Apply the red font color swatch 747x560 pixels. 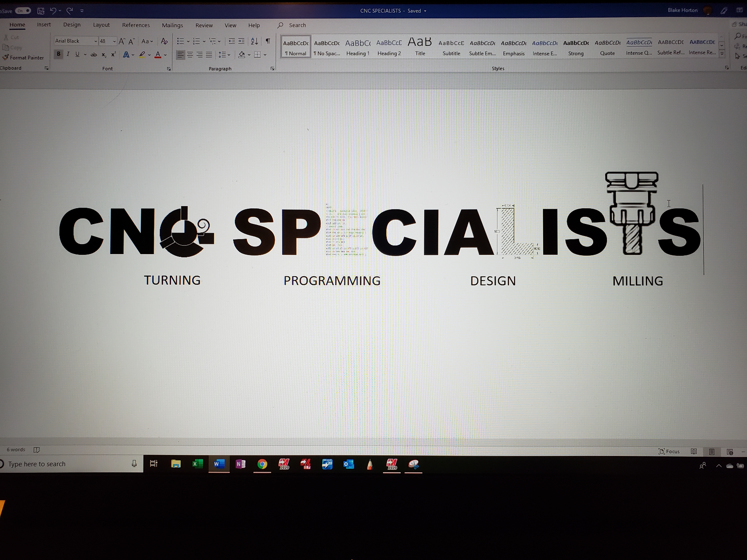(158, 55)
